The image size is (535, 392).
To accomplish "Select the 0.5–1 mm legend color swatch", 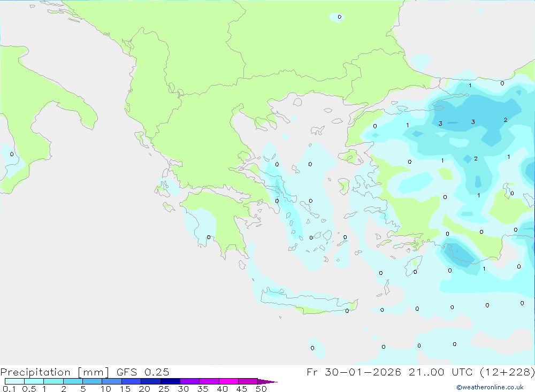I will click(x=34, y=381).
